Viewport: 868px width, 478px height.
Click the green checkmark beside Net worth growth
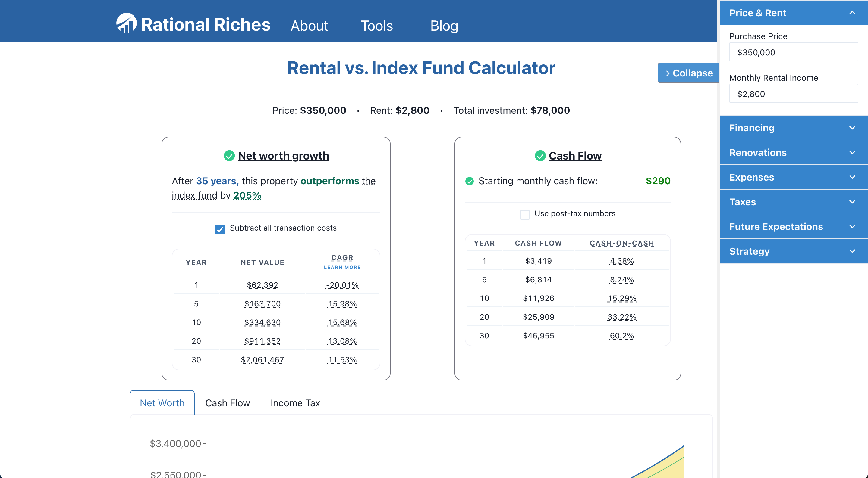tap(229, 156)
